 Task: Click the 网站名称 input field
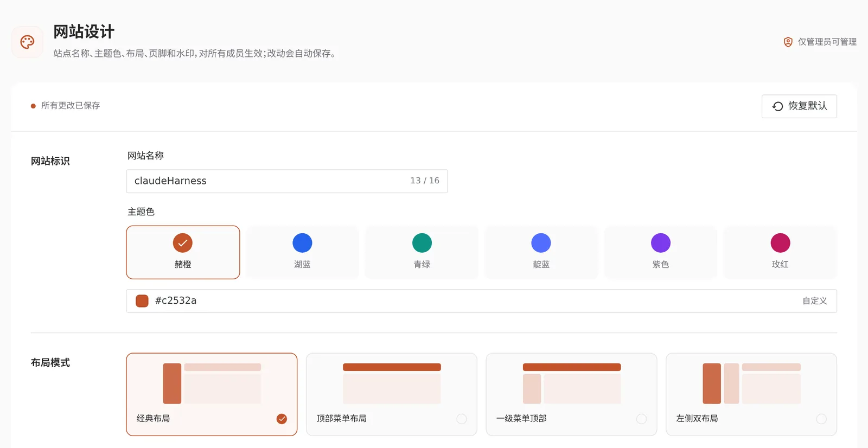287,181
